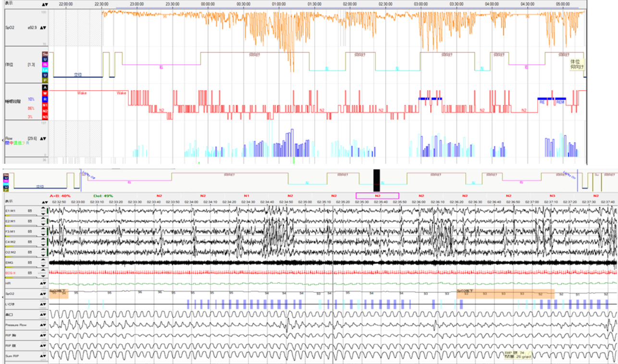The image size is (618, 364).
Task: Click the 体位 row label in overview
Action: pyautogui.click(x=9, y=64)
